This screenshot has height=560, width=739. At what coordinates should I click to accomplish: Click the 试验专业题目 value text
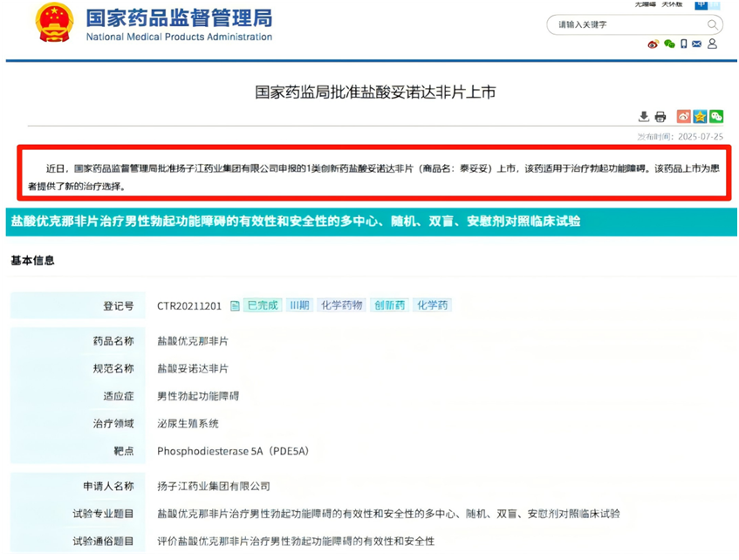tap(388, 514)
